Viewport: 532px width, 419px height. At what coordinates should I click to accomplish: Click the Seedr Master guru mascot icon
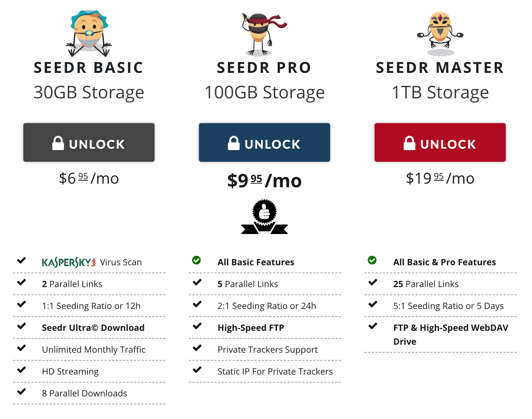pyautogui.click(x=440, y=33)
